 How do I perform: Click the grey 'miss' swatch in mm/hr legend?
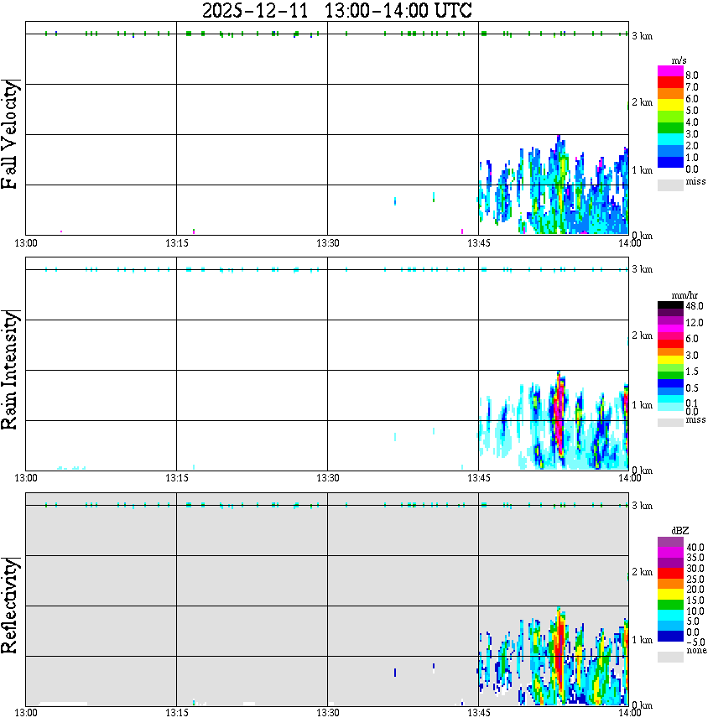point(670,423)
